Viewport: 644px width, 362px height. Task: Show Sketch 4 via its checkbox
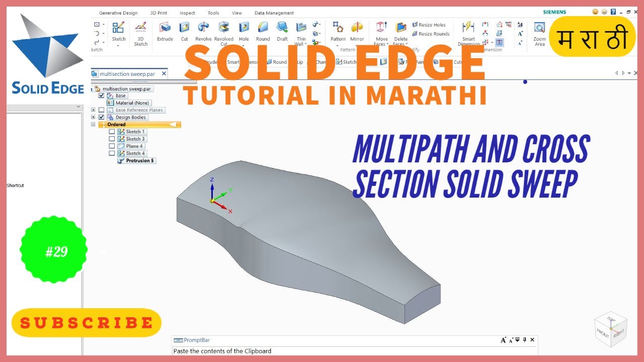pyautogui.click(x=112, y=153)
